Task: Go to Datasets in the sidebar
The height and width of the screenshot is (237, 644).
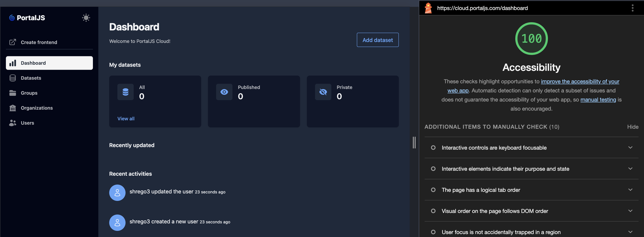Action: [49, 78]
